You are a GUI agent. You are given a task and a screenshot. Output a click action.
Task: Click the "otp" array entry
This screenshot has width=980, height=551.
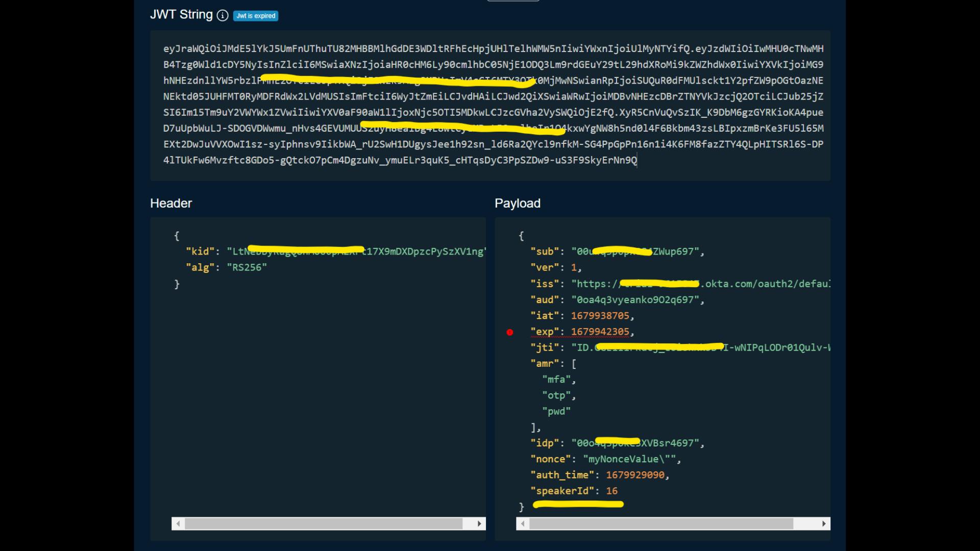(x=556, y=395)
